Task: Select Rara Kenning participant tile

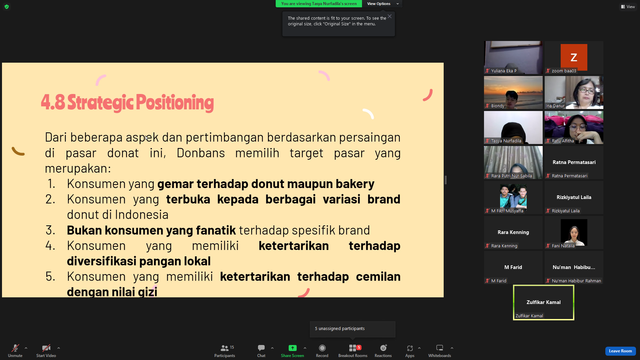Action: pyautogui.click(x=513, y=232)
